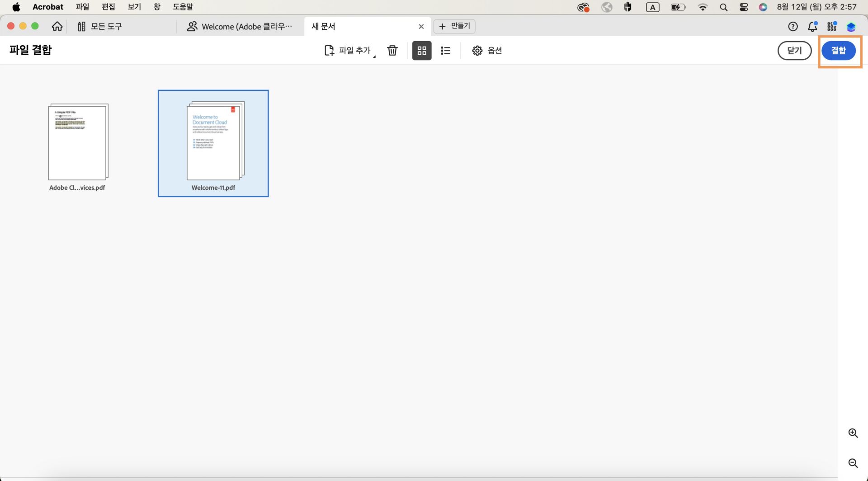This screenshot has height=481, width=868.
Task: Click the Wi-Fi status icon
Action: (703, 7)
